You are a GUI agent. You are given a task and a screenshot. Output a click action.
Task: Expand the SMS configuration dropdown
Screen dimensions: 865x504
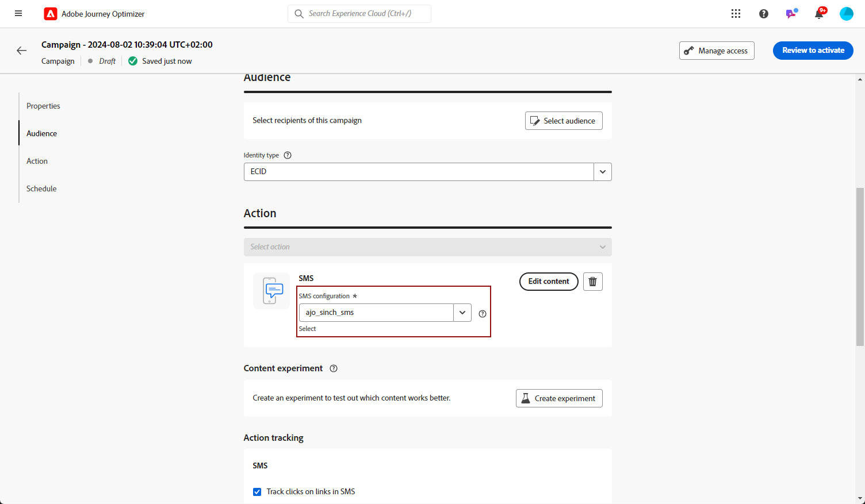pos(462,313)
